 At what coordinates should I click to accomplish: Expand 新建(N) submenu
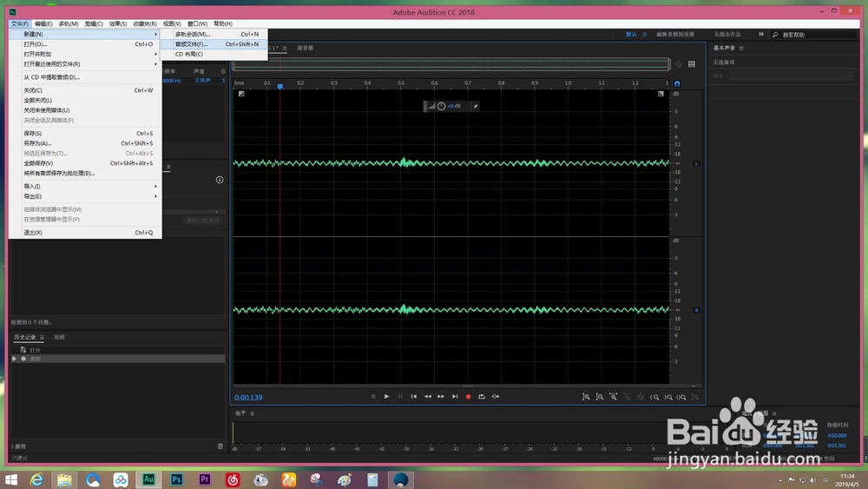tap(85, 34)
